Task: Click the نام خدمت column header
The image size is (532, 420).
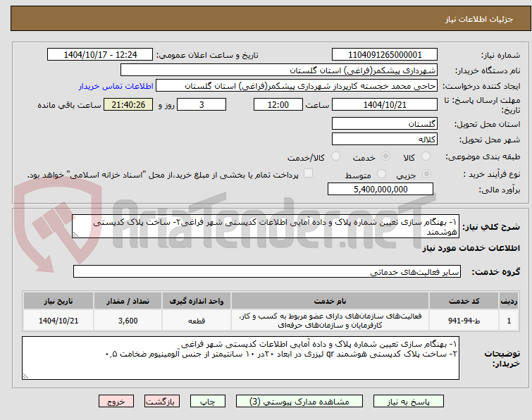Action: coord(330,302)
